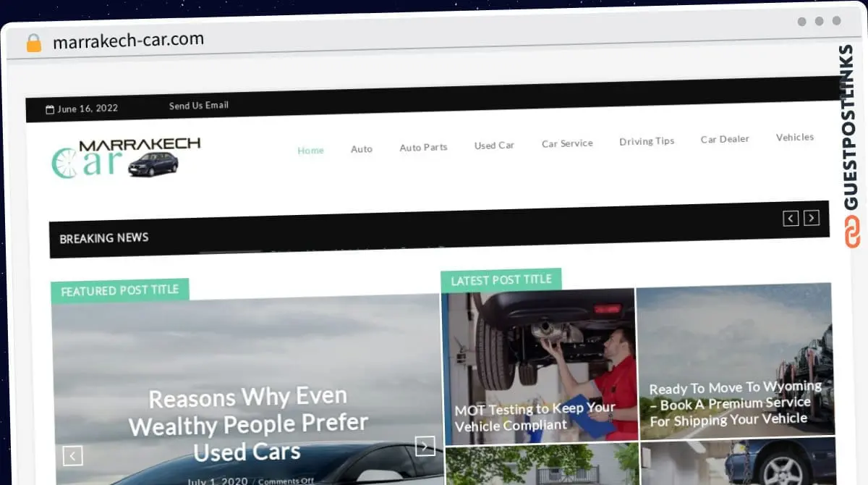Open the Vehicles menu item
This screenshot has width=868, height=485.
pyautogui.click(x=794, y=137)
